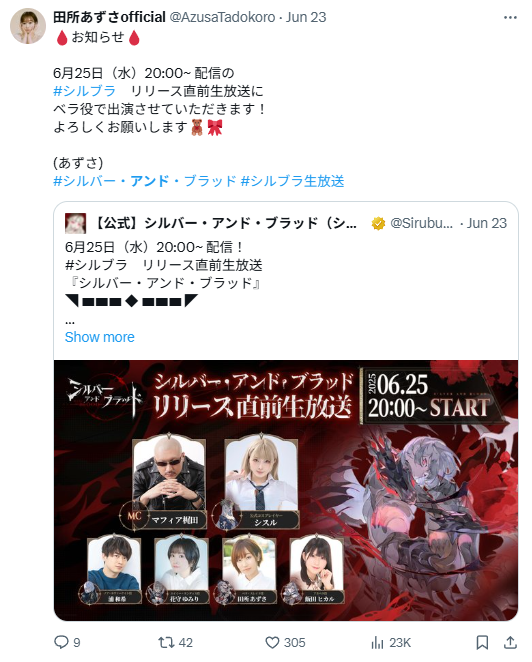Open the share upload icon
The width and height of the screenshot is (532, 662).
510,642
